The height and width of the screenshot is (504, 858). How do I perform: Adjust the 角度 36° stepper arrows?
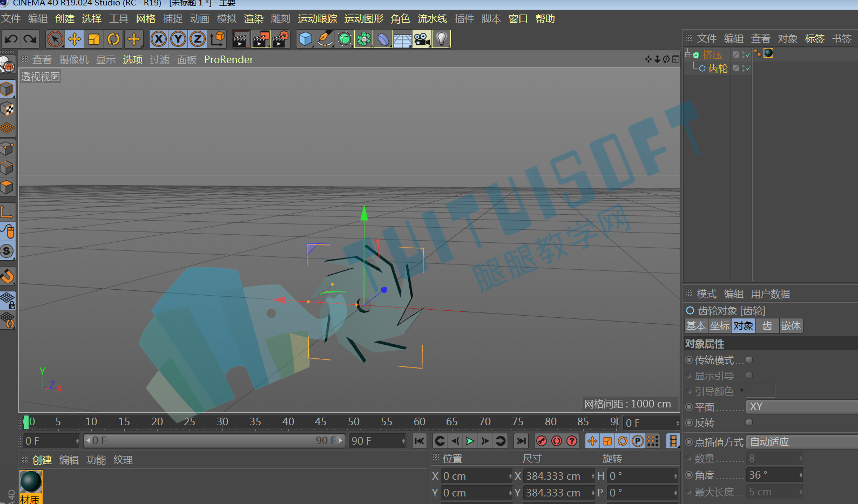(801, 475)
